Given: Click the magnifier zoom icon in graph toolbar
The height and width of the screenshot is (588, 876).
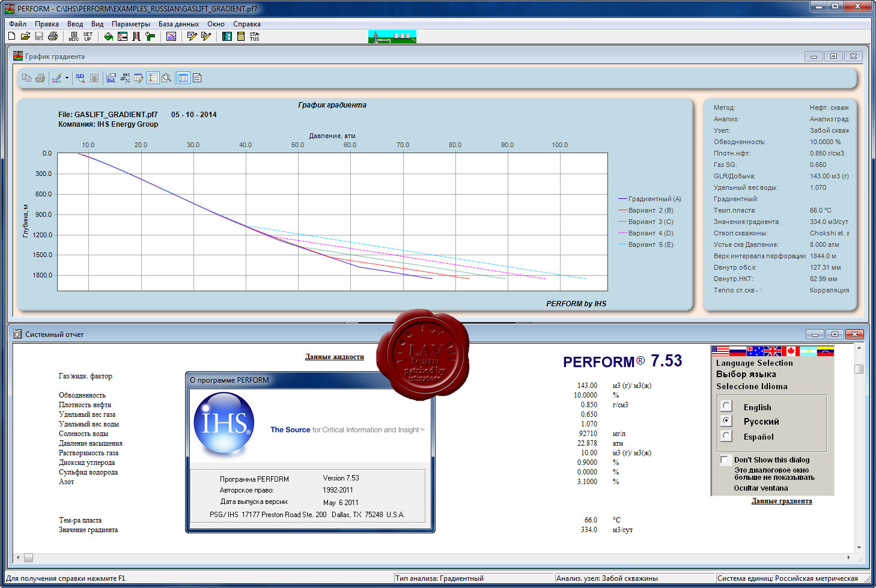Looking at the screenshot, I should point(166,78).
